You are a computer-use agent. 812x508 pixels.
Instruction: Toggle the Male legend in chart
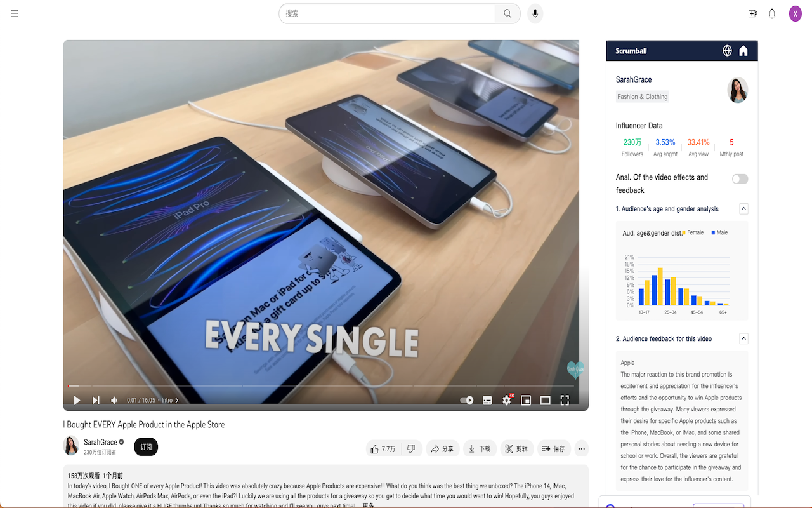click(720, 232)
